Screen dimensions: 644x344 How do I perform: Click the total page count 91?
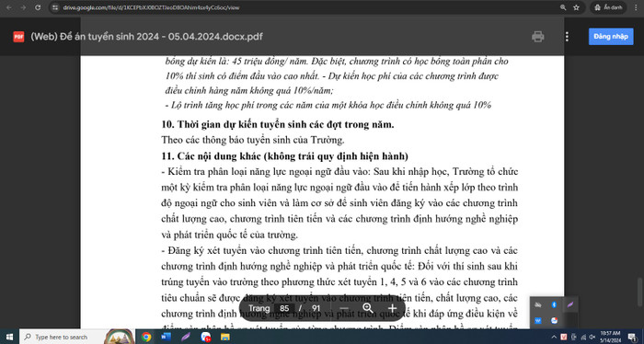pos(316,308)
